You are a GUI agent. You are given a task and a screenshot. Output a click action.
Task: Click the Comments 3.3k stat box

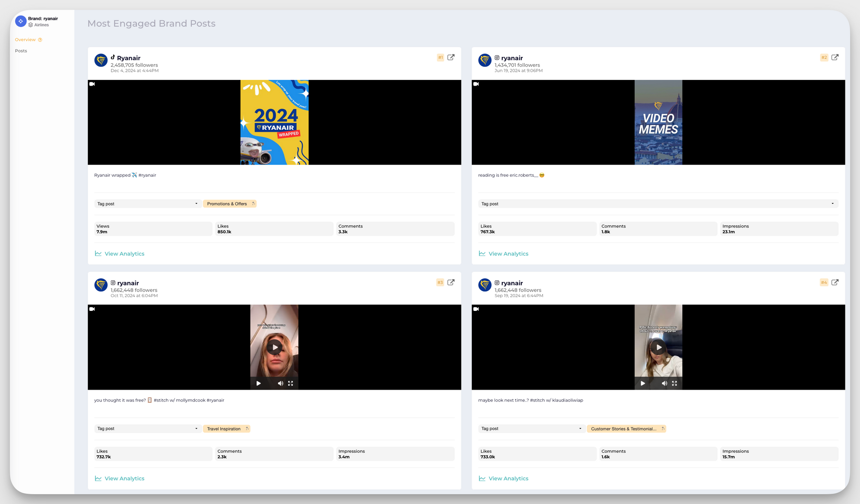click(395, 229)
